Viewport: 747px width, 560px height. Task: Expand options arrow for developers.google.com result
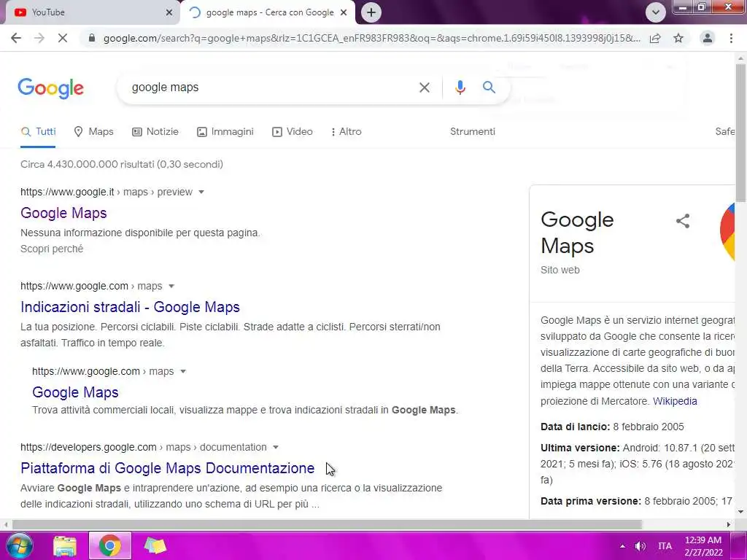(x=275, y=448)
